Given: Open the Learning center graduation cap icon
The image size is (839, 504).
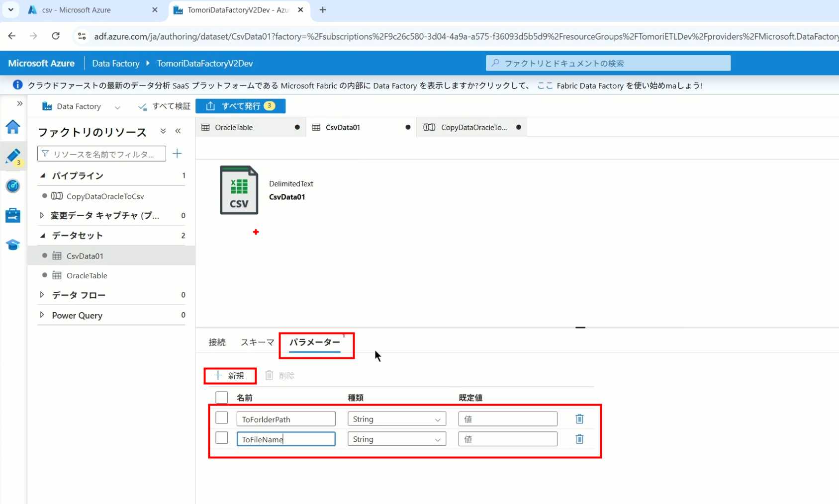Looking at the screenshot, I should pyautogui.click(x=13, y=245).
